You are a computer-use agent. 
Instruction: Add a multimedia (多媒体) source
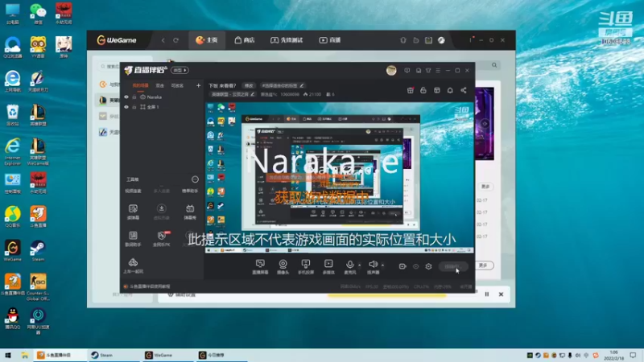(x=328, y=266)
